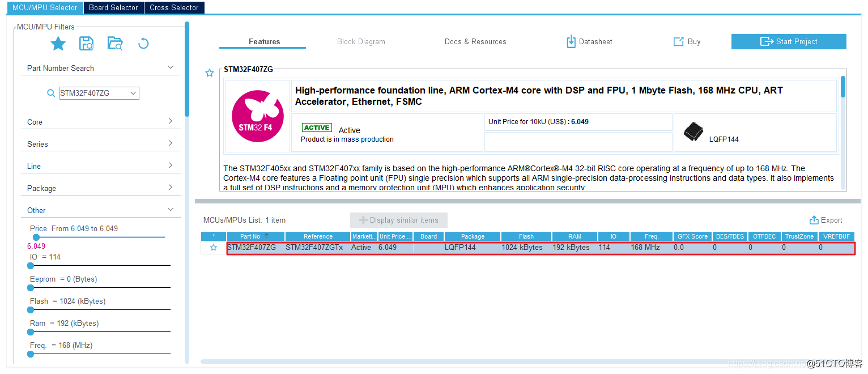Click star column header in MCU list
Screen dimensions: 868x374
pyautogui.click(x=214, y=236)
